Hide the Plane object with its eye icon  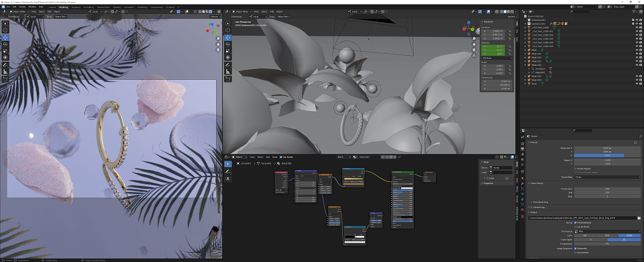click(x=637, y=83)
